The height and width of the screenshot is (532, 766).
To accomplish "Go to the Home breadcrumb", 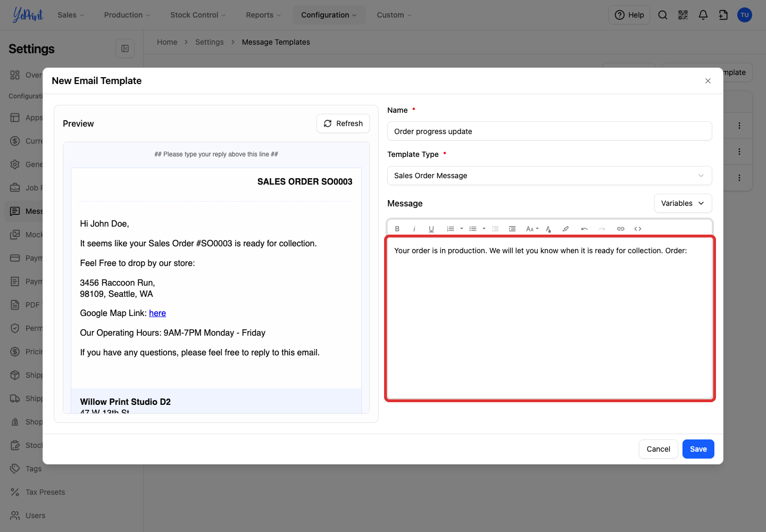I will tap(167, 42).
